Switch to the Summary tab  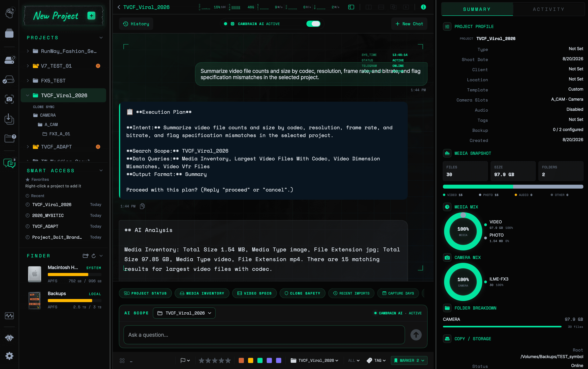point(477,9)
